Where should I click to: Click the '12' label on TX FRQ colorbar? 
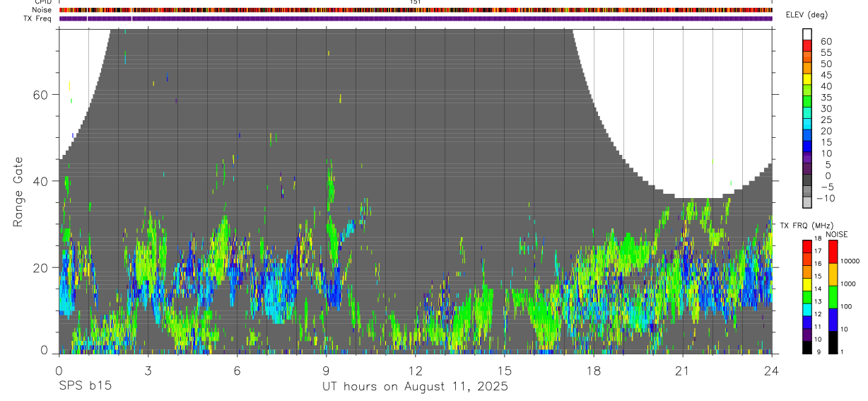pyautogui.click(x=818, y=314)
